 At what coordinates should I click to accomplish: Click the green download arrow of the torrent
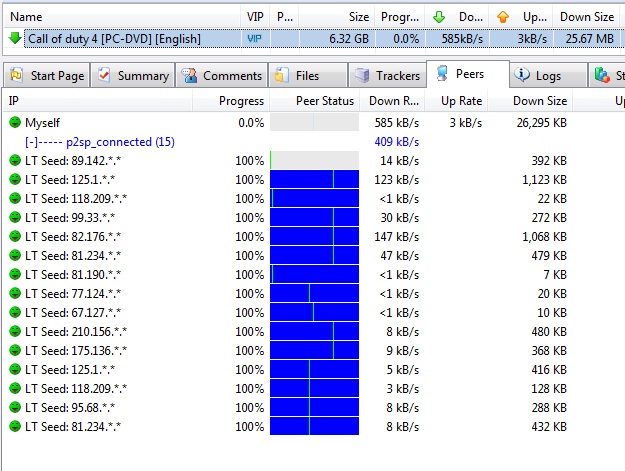[x=14, y=38]
